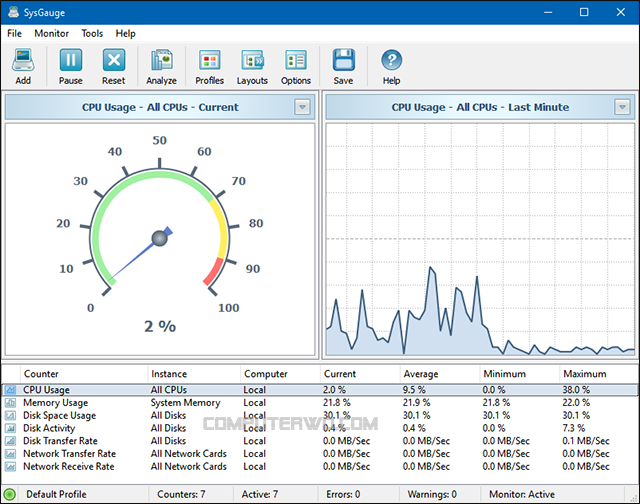Click the CPU Usage - All CPUs - Last Minute title

tap(480, 107)
